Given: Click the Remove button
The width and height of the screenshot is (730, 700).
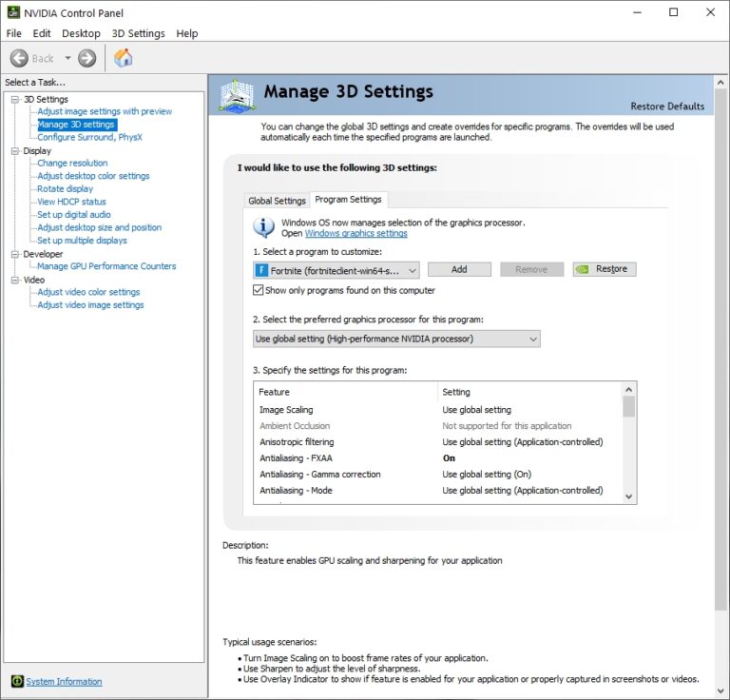Looking at the screenshot, I should pyautogui.click(x=531, y=269).
